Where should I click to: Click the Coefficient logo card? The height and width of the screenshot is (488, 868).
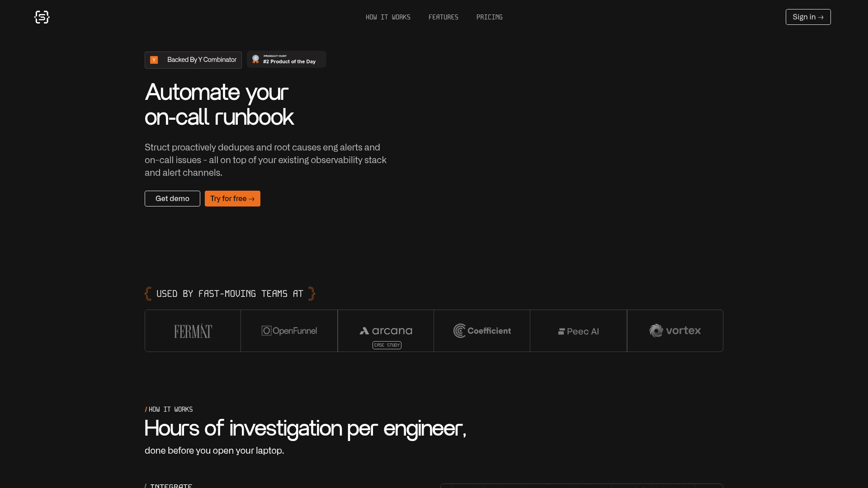[x=482, y=331]
